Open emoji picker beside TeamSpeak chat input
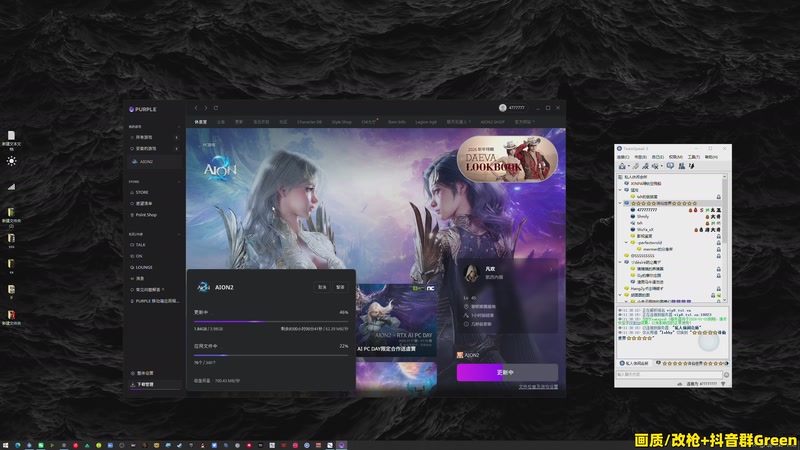 click(x=727, y=374)
